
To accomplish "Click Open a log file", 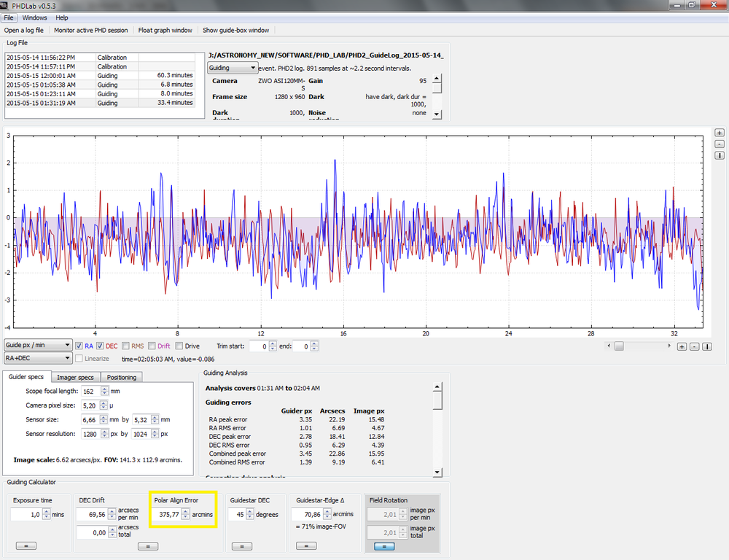I will coord(24,31).
